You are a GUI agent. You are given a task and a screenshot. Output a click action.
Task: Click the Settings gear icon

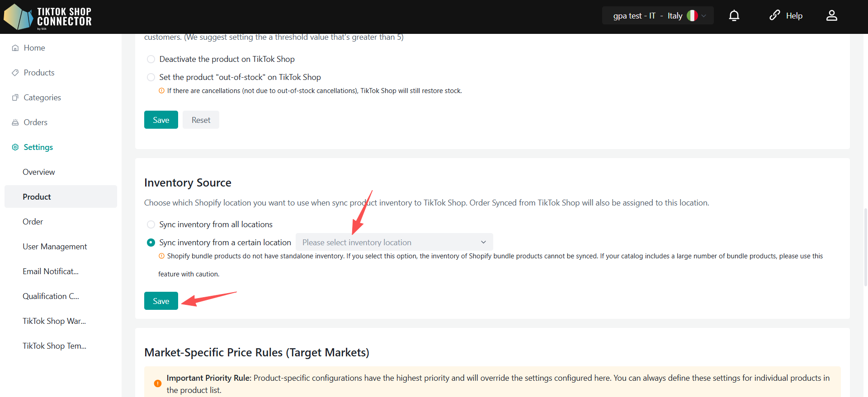point(15,147)
